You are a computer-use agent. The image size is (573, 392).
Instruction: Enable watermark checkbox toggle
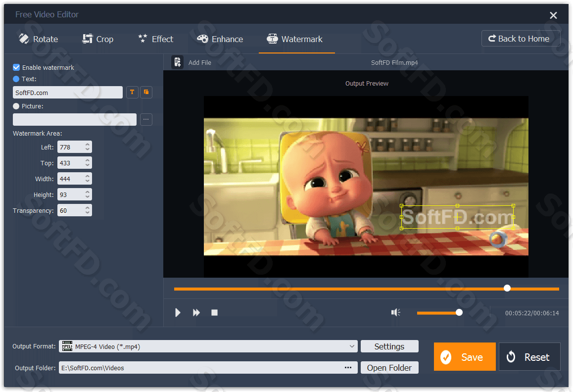(16, 67)
